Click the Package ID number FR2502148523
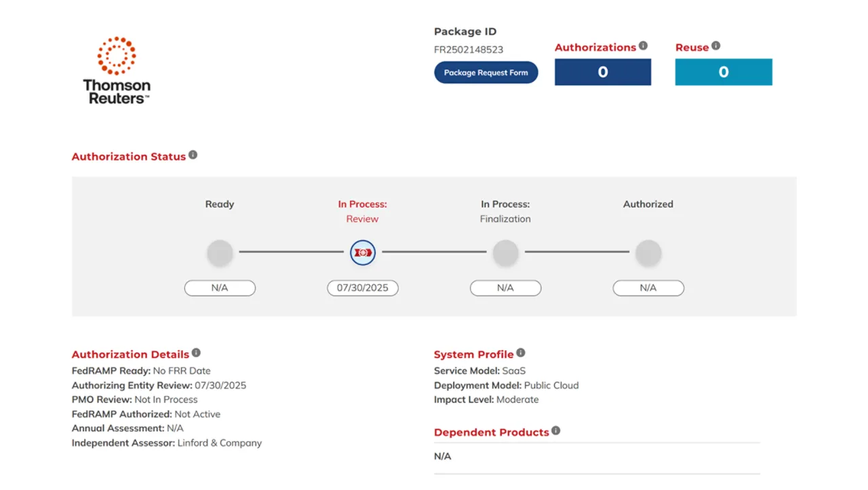Image resolution: width=868 pixels, height=490 pixels. coord(469,50)
